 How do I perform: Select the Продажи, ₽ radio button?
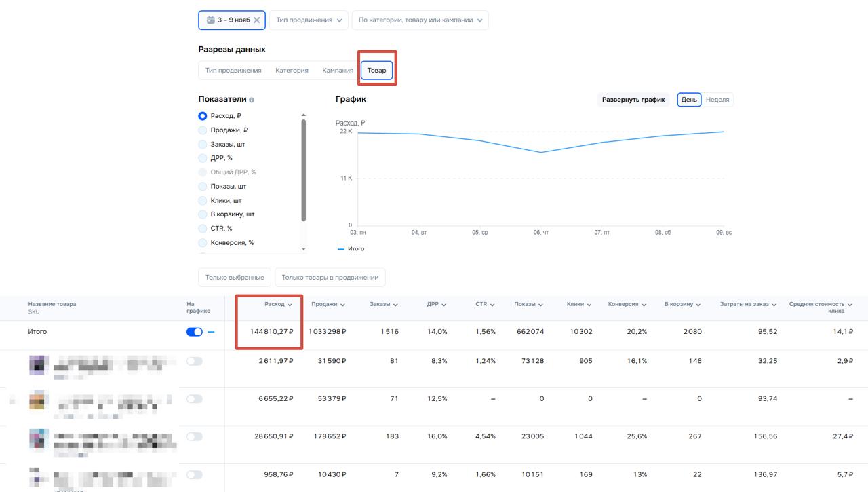(x=203, y=130)
